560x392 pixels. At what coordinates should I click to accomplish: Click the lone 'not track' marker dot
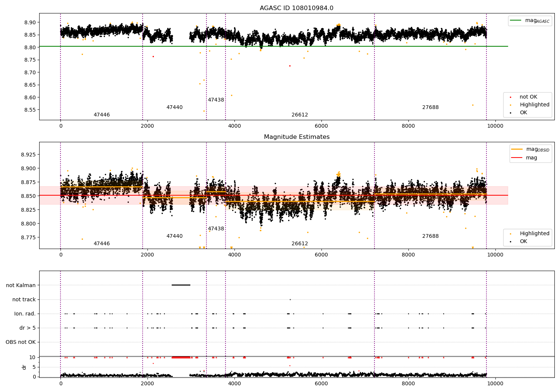pyautogui.click(x=290, y=299)
